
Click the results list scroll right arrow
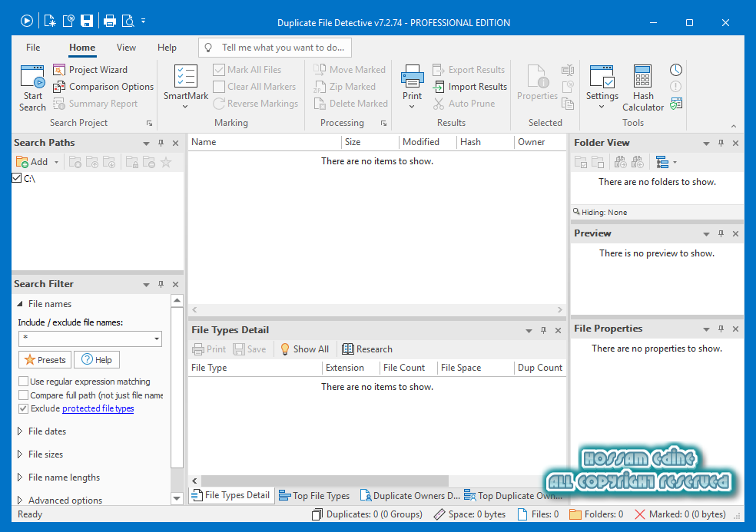[x=560, y=310]
